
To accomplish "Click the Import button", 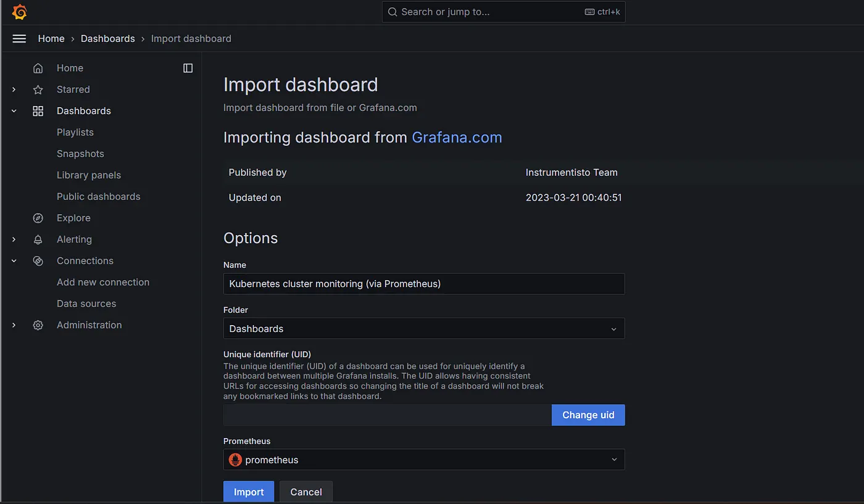I will pyautogui.click(x=249, y=492).
